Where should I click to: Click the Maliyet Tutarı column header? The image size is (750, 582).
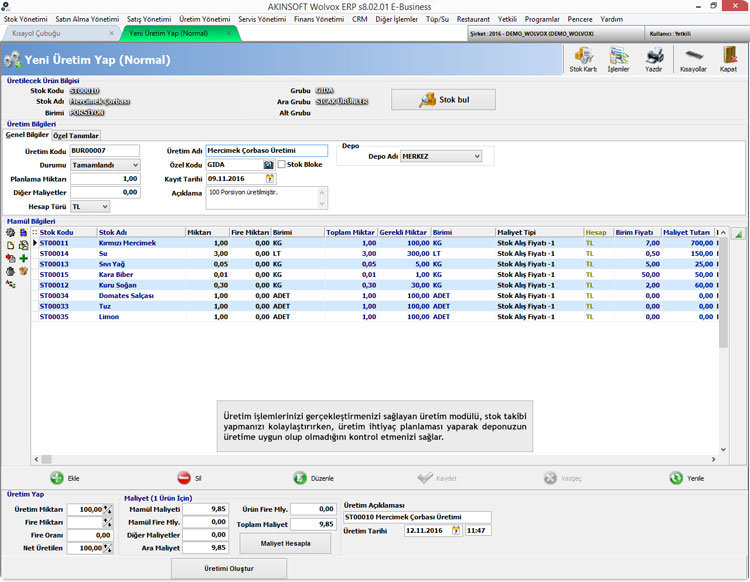point(687,232)
